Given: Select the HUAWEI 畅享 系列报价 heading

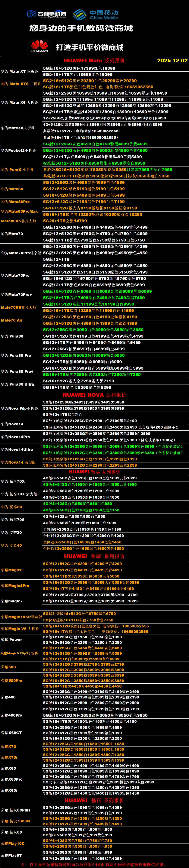Looking at the screenshot, I should pyautogui.click(x=94, y=472).
